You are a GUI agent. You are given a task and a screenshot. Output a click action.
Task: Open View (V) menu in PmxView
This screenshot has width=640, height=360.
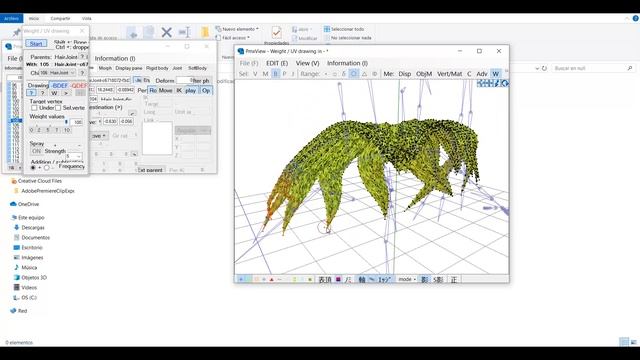[x=307, y=63]
